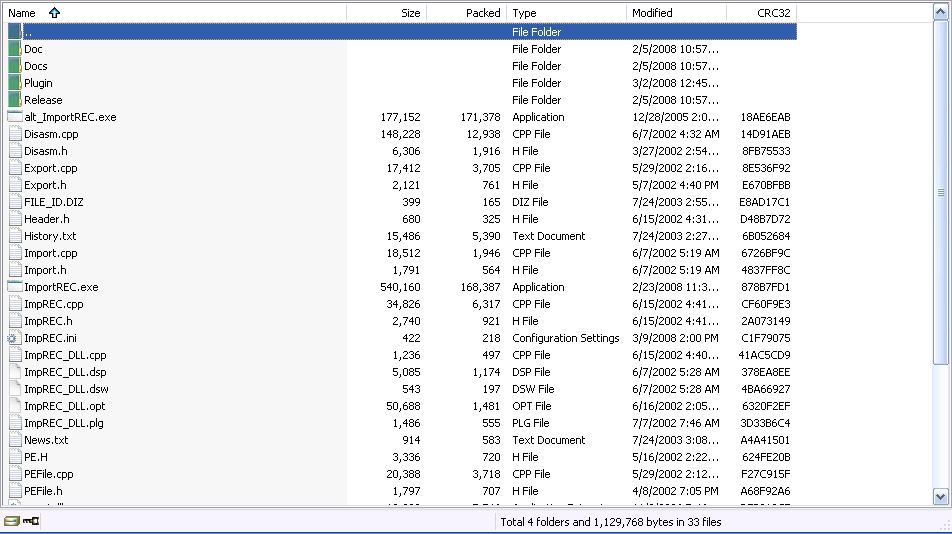Viewport: 952px width, 534px height.
Task: Click the drive icon in the status bar
Action: coord(12,521)
